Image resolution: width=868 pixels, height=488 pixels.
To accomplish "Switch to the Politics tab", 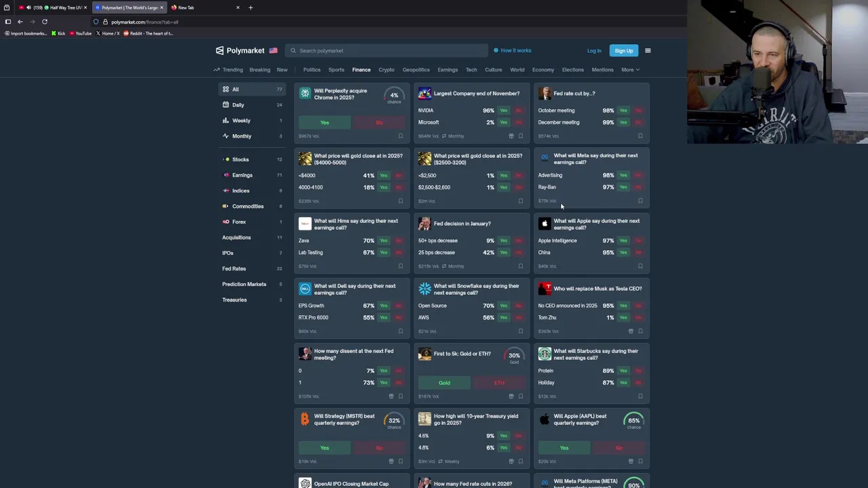I will (x=312, y=70).
